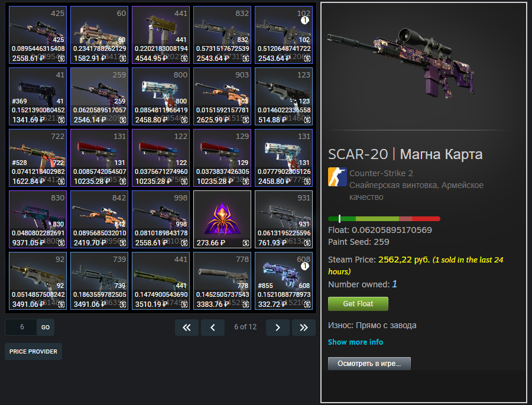Go to the previous inventory page

213,328
